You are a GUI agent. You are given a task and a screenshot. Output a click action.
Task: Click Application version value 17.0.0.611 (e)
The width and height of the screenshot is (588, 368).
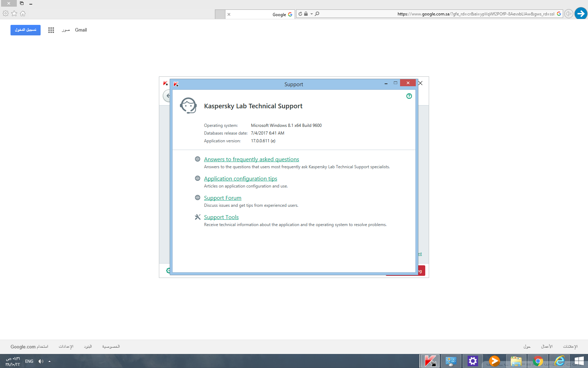coord(263,141)
